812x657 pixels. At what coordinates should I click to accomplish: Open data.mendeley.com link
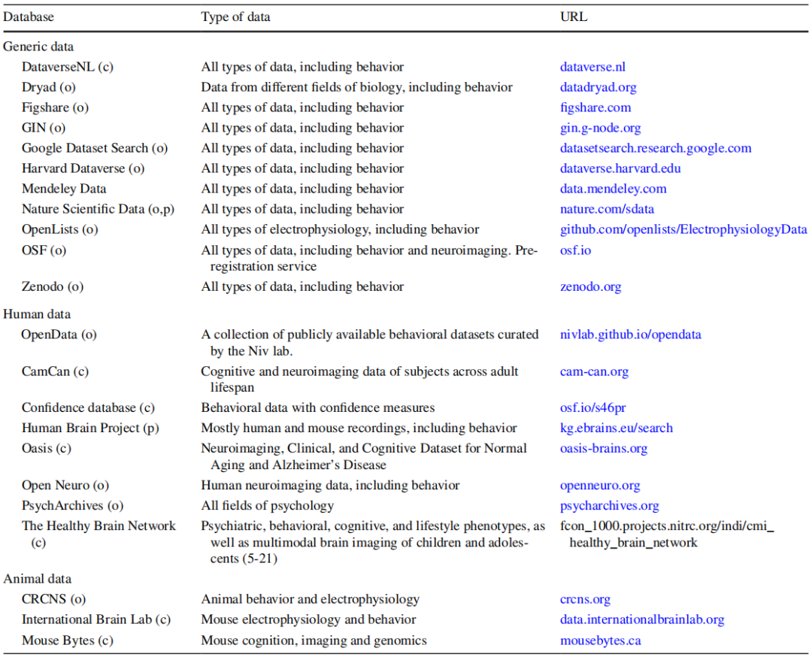point(613,189)
